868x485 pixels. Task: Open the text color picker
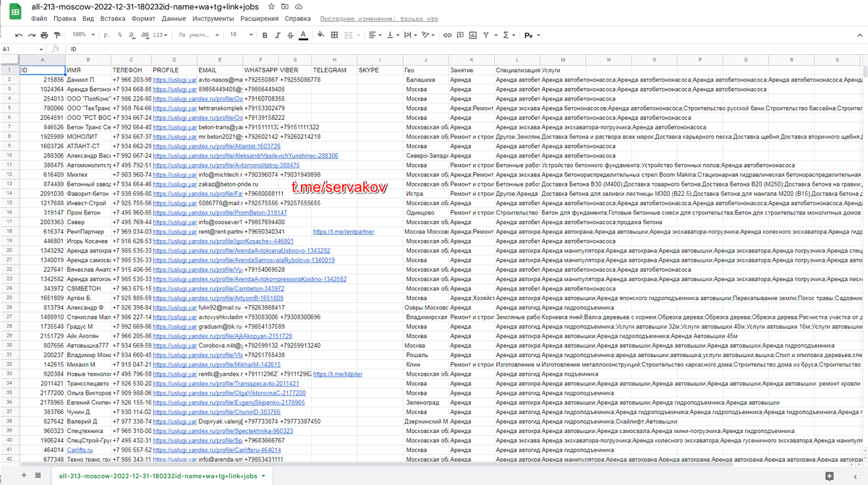point(302,35)
